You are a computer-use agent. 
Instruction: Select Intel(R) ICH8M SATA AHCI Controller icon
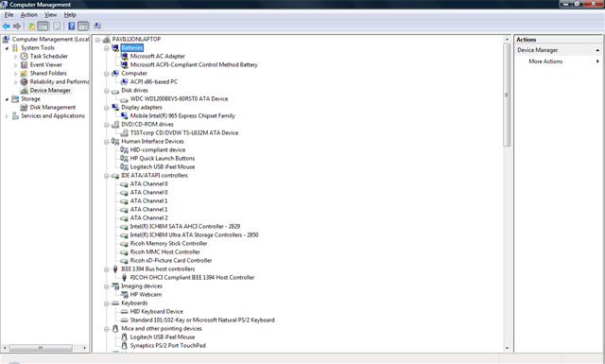click(x=124, y=227)
